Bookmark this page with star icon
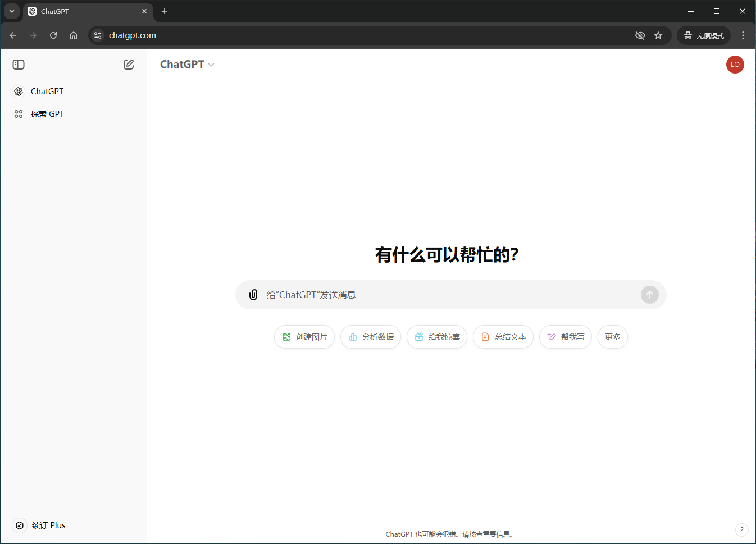This screenshot has width=756, height=544. coord(658,35)
